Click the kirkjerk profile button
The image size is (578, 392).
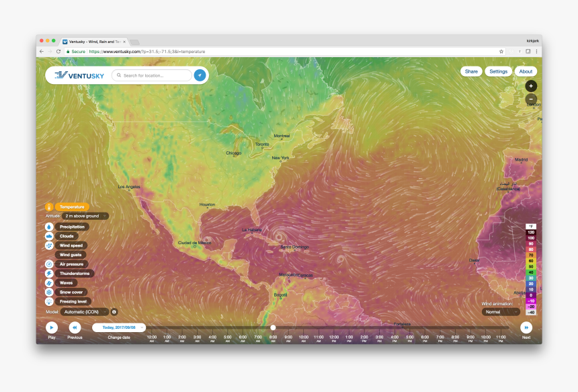tap(533, 41)
